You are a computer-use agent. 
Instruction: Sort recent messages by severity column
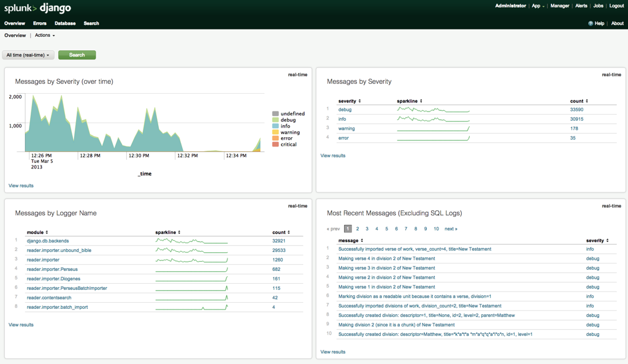pyautogui.click(x=597, y=240)
